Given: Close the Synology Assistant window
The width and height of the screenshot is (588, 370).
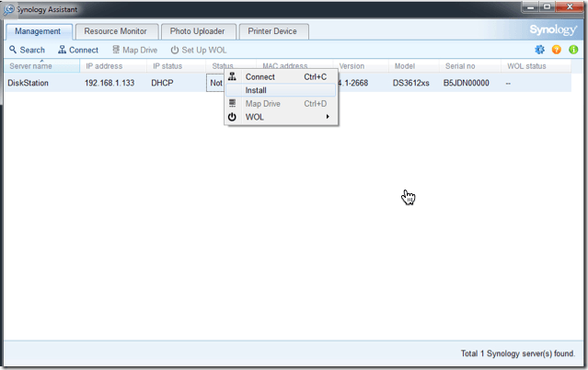Looking at the screenshot, I should click(570, 6).
